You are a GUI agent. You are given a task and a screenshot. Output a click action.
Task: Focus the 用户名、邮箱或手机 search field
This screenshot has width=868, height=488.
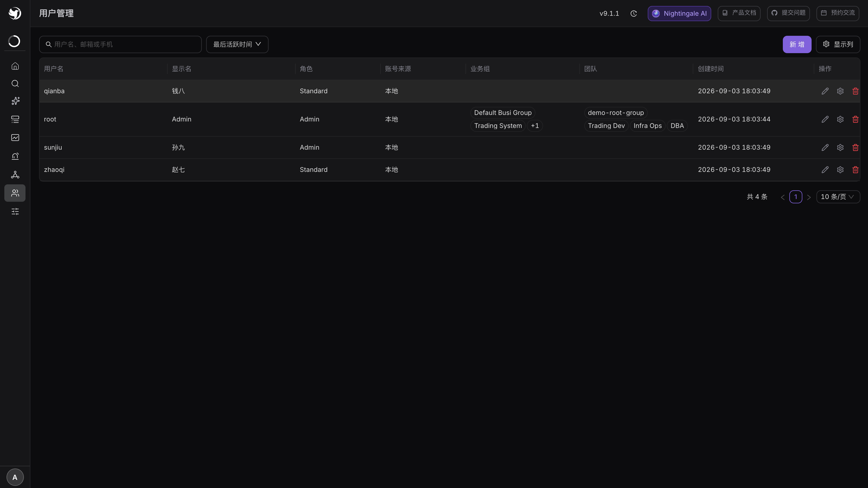[120, 44]
